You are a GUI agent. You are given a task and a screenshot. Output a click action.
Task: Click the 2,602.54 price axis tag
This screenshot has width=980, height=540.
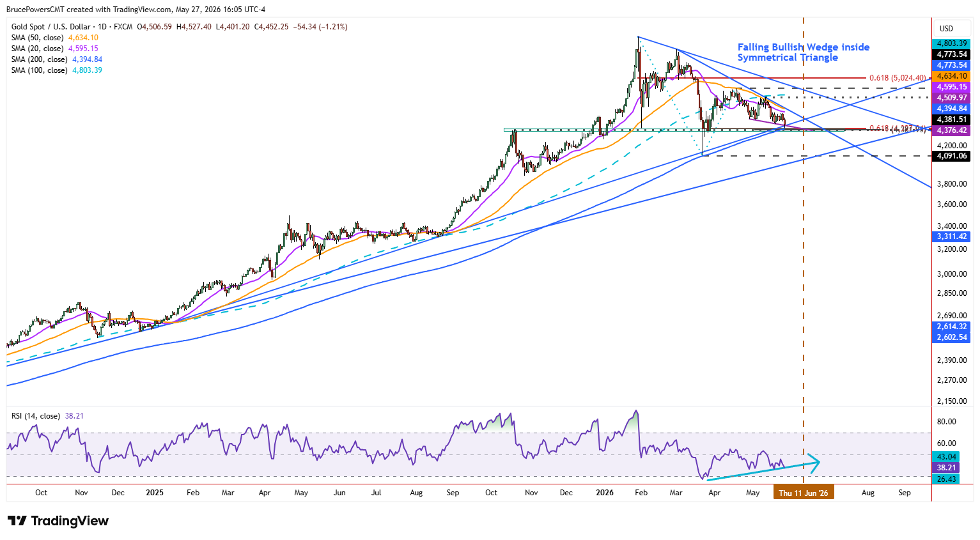coord(952,337)
